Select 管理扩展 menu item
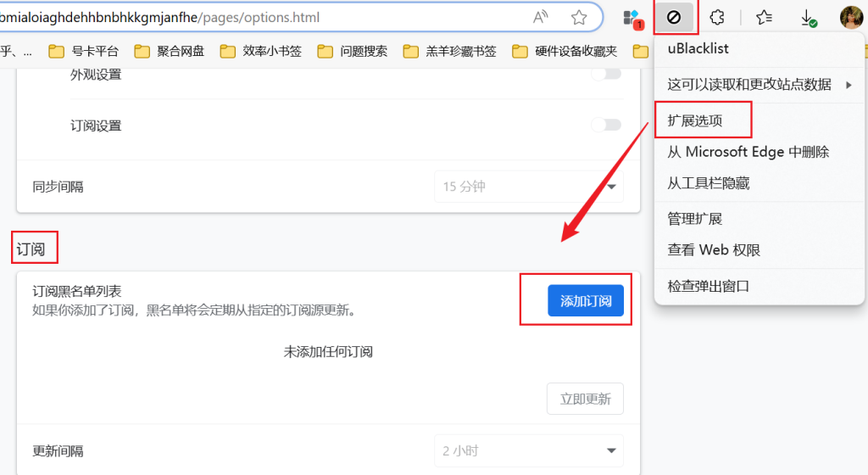 759,219
